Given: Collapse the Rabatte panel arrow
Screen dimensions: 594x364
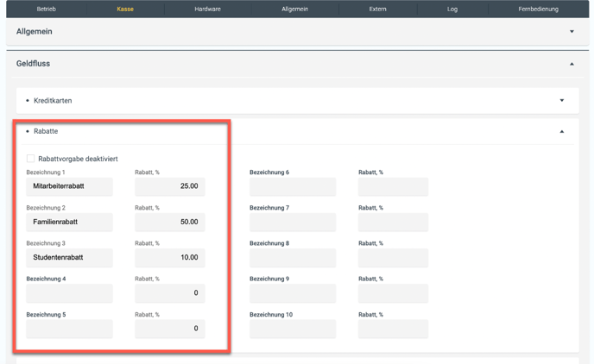Looking at the screenshot, I should click(x=562, y=132).
